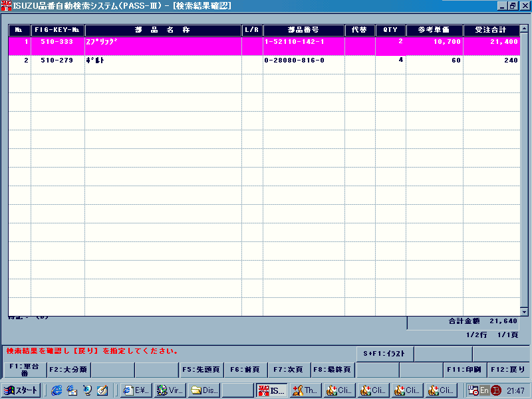Launch Internet Explorer from quick launch

[57, 390]
